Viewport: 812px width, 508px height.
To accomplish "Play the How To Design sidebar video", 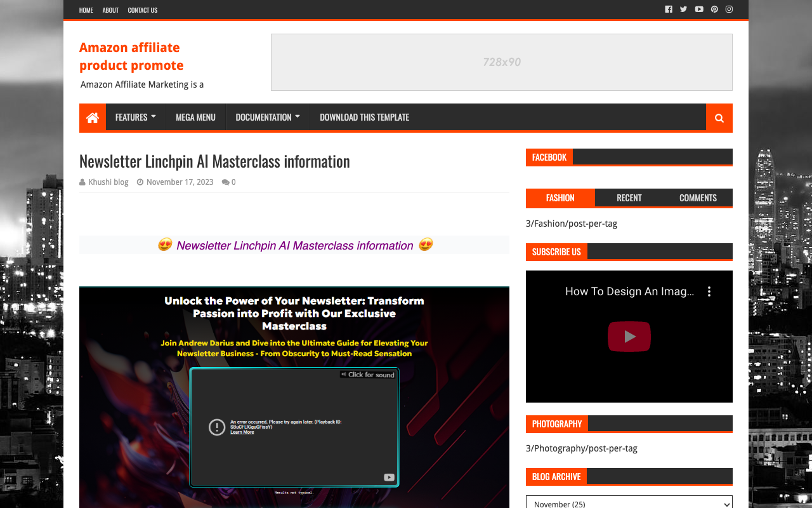I will click(629, 337).
